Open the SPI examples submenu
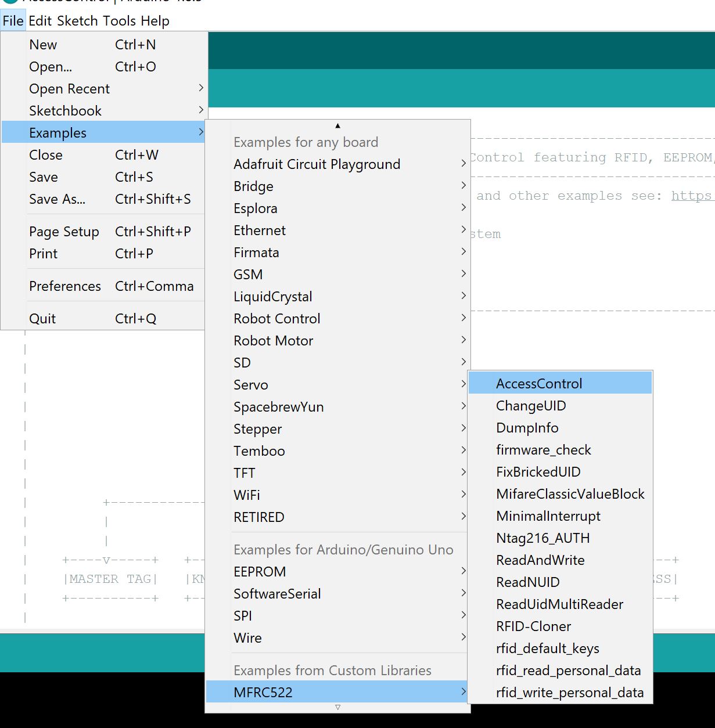Screen dimensions: 715x728 pos(337,616)
